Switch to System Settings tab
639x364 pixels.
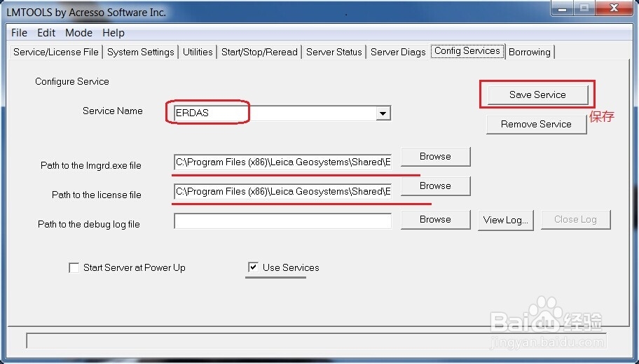pyautogui.click(x=141, y=52)
